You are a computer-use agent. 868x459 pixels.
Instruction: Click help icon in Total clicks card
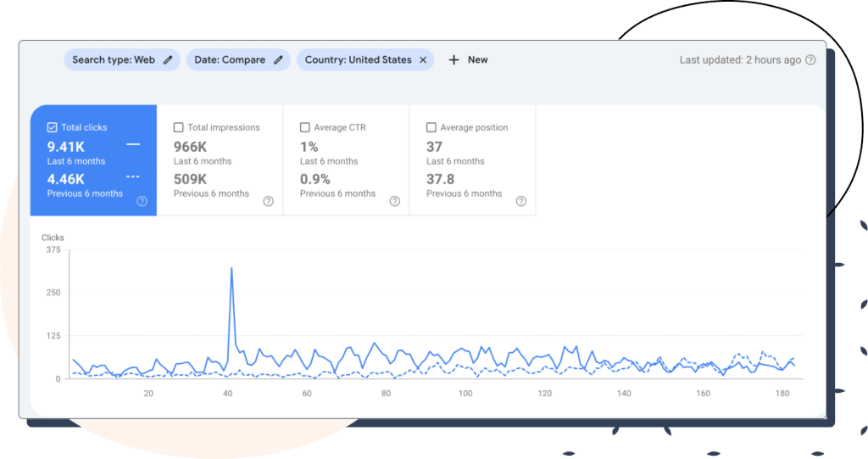pos(142,201)
